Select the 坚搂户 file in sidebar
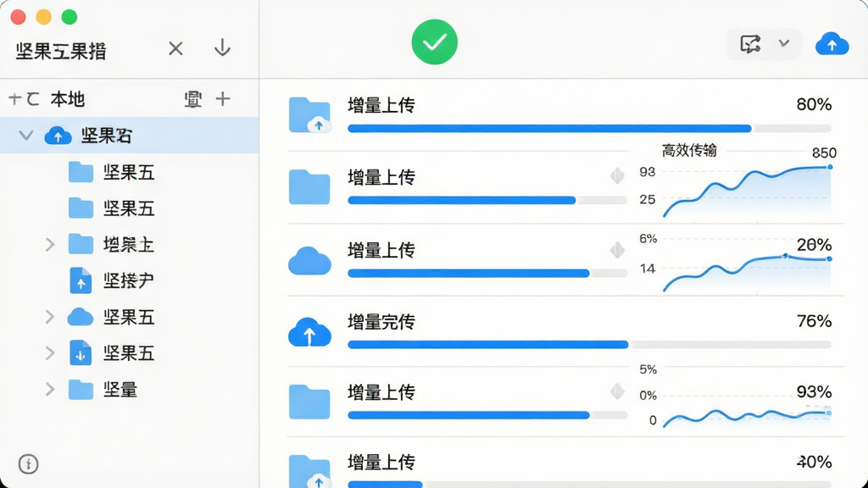868x488 pixels. 129,280
